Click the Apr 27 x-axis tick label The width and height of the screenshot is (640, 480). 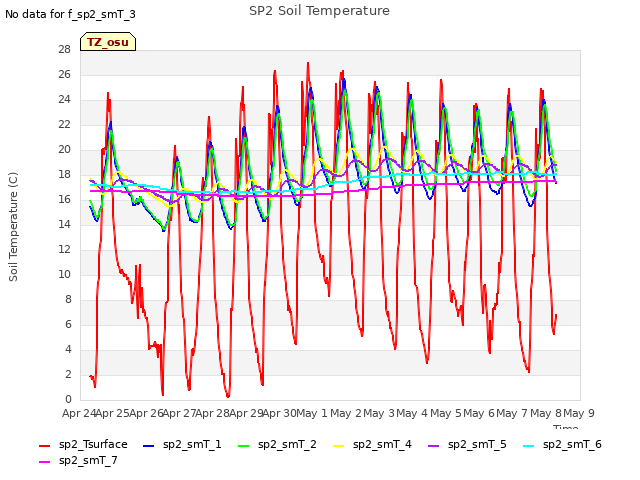tap(179, 413)
